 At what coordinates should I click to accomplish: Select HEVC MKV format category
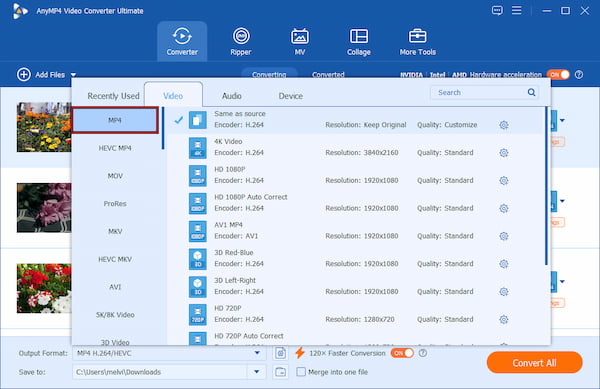click(115, 259)
